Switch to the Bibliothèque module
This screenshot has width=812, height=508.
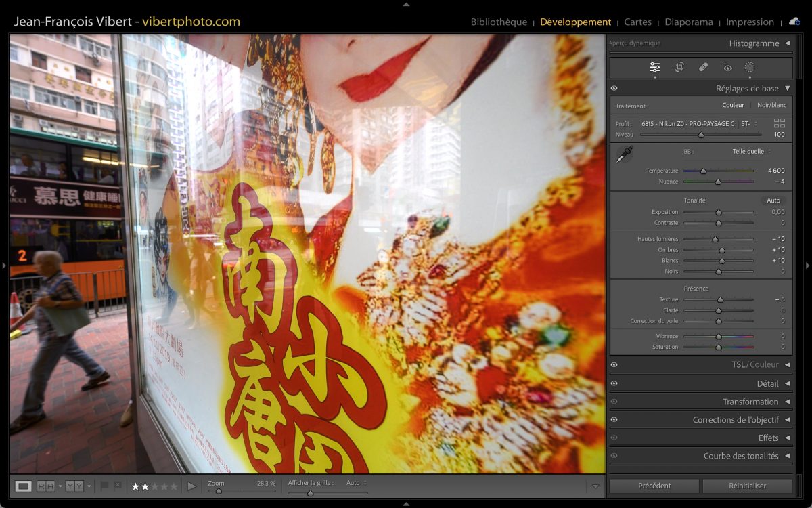point(499,22)
